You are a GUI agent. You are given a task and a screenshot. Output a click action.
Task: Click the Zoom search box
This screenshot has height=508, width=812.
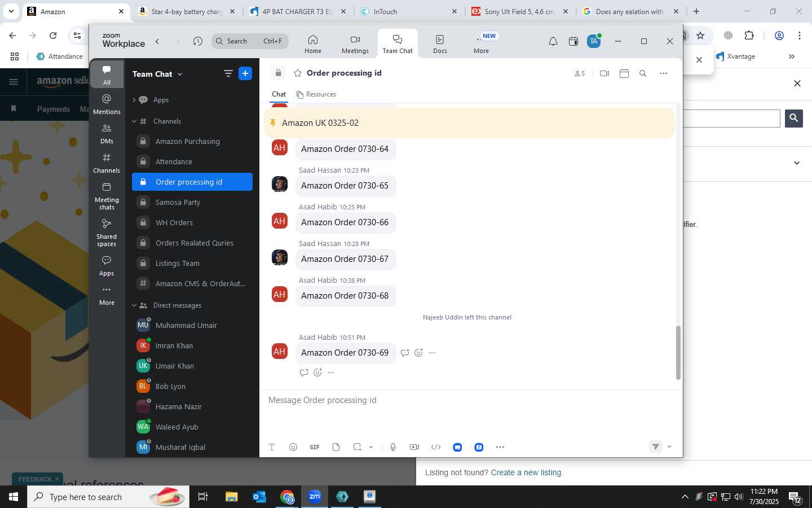[x=250, y=41]
